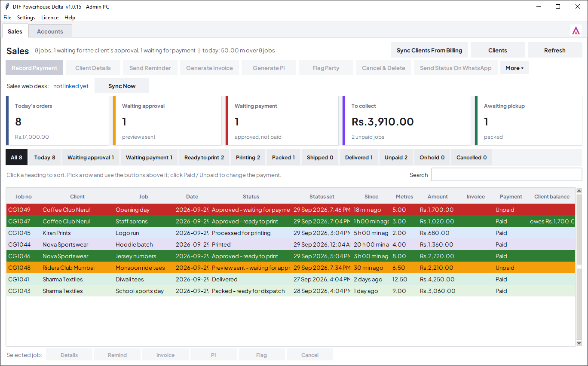The height and width of the screenshot is (366, 588).
Task: Click the purple triangle logo icon
Action: (x=576, y=30)
